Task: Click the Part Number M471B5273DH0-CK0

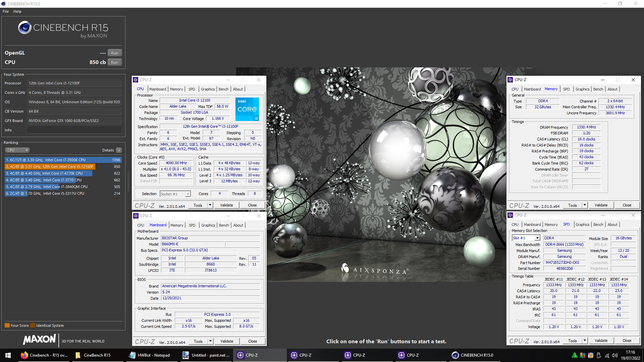Action: (x=564, y=263)
